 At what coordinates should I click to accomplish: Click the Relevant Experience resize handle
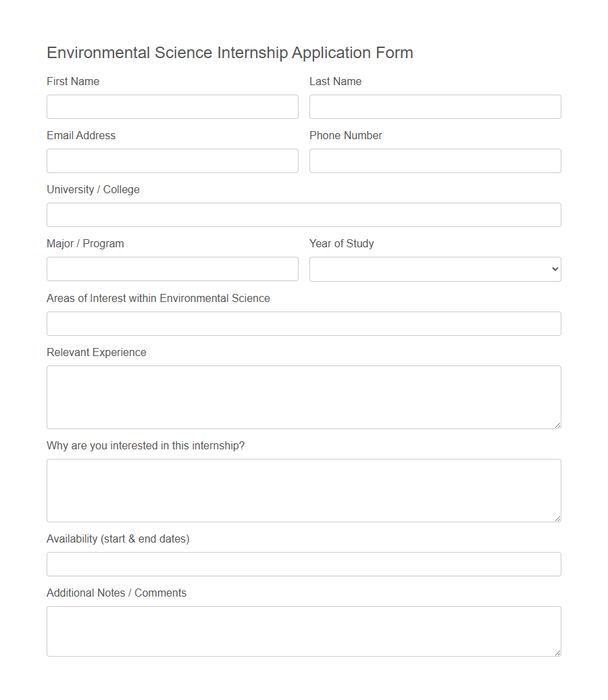coord(557,424)
